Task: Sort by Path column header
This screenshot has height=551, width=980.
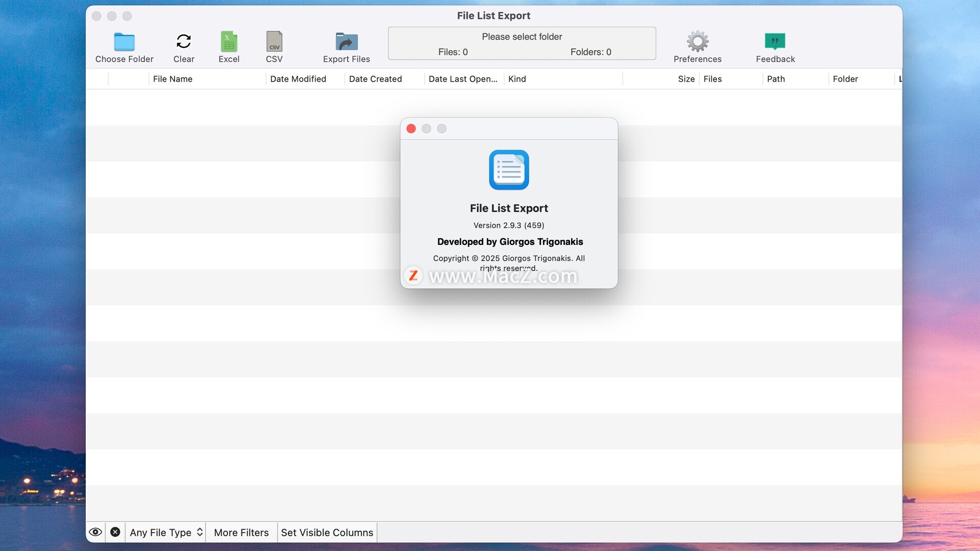Action: (796, 79)
